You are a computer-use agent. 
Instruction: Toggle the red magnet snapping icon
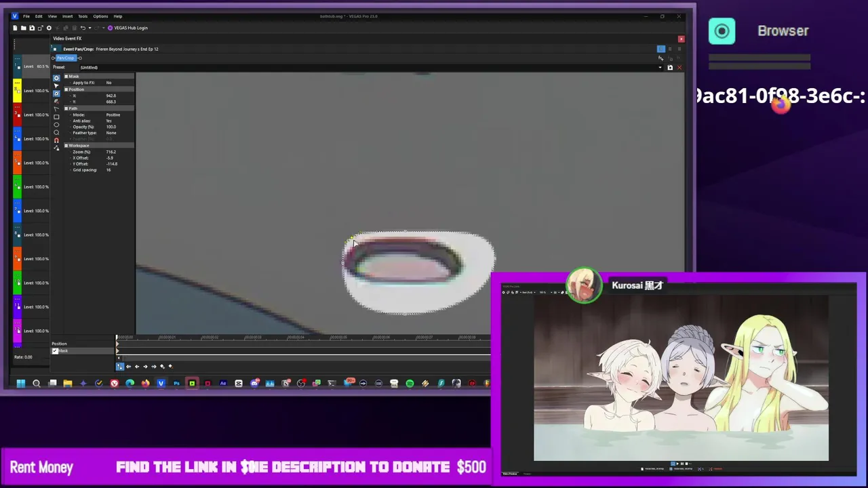pos(56,140)
